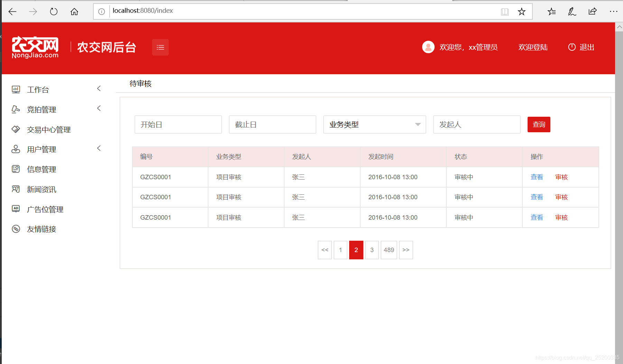Click the browser address bar URL
623x364 pixels.
[143, 11]
